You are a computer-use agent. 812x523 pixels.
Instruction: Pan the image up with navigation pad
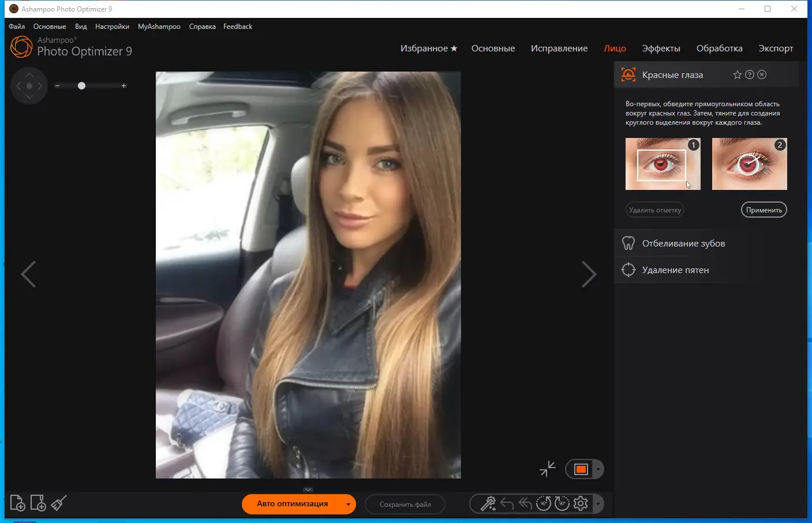click(29, 75)
